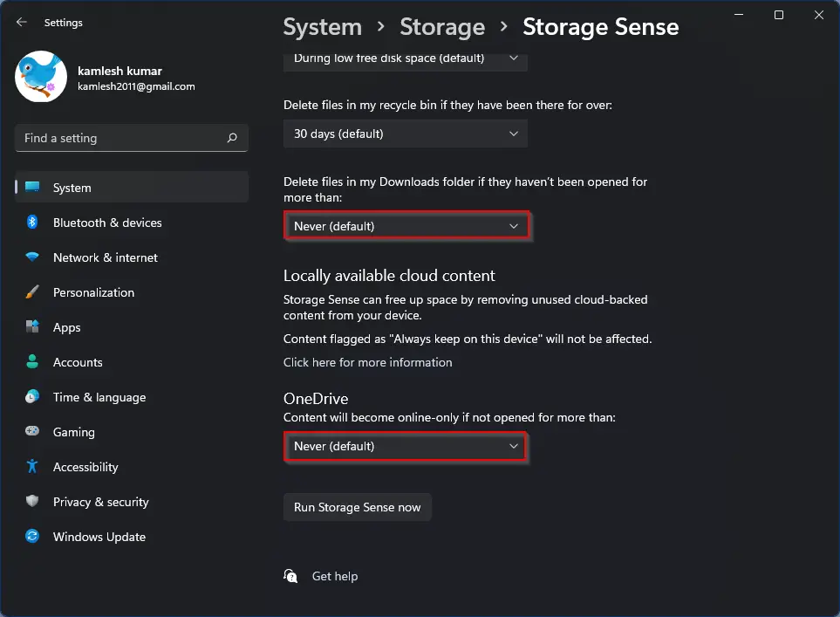Viewport: 840px width, 617px height.
Task: Open Time & language settings
Action: pyautogui.click(x=132, y=397)
